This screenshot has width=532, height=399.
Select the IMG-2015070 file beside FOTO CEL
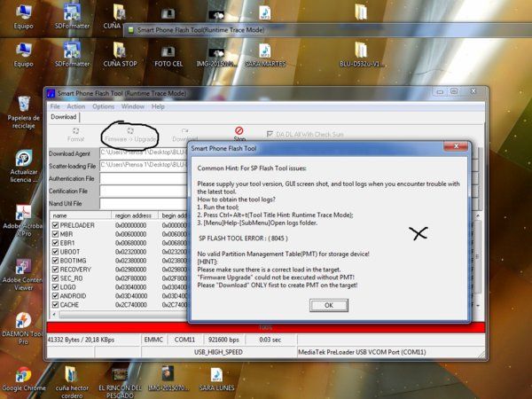[216, 57]
